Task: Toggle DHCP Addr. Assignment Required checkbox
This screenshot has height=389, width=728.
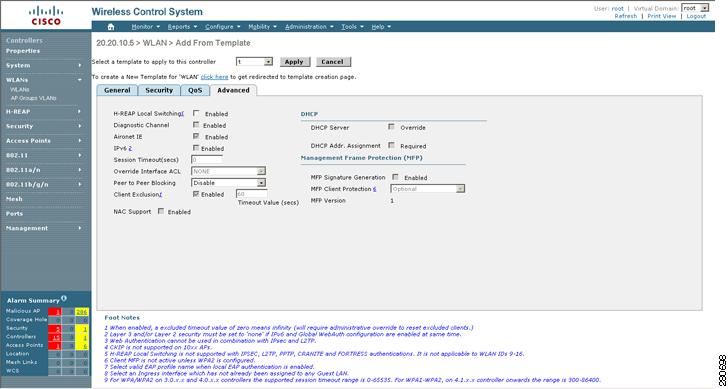Action: point(392,145)
